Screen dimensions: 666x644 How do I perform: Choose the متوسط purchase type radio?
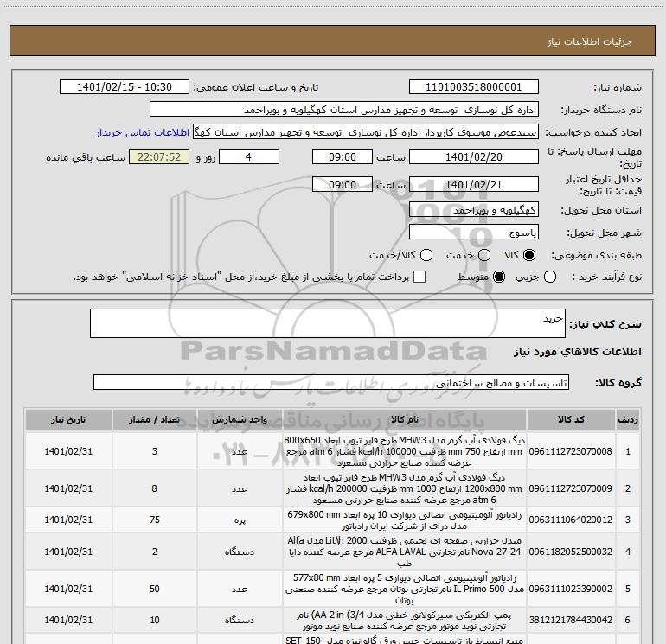[x=499, y=277]
